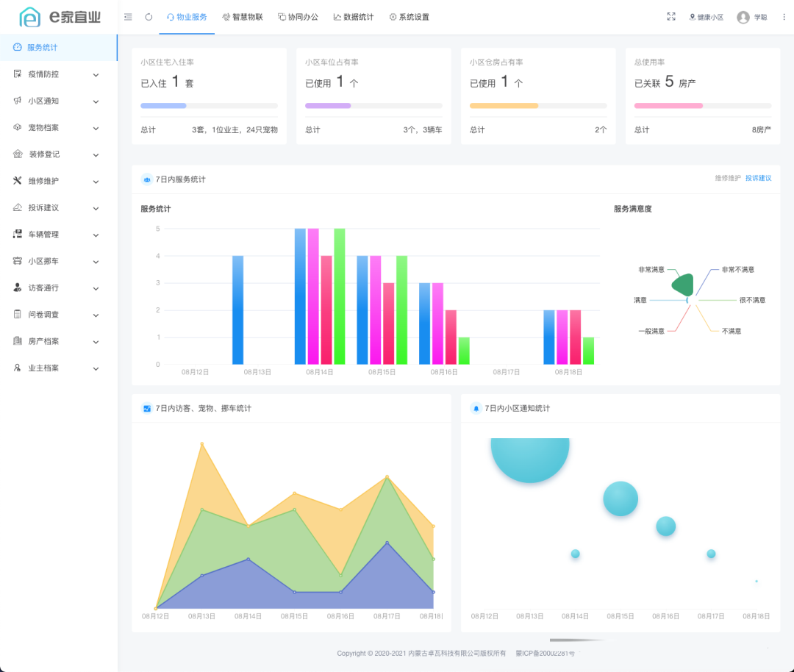
Task: Switch to the 数据统计 top tab
Action: tap(354, 17)
